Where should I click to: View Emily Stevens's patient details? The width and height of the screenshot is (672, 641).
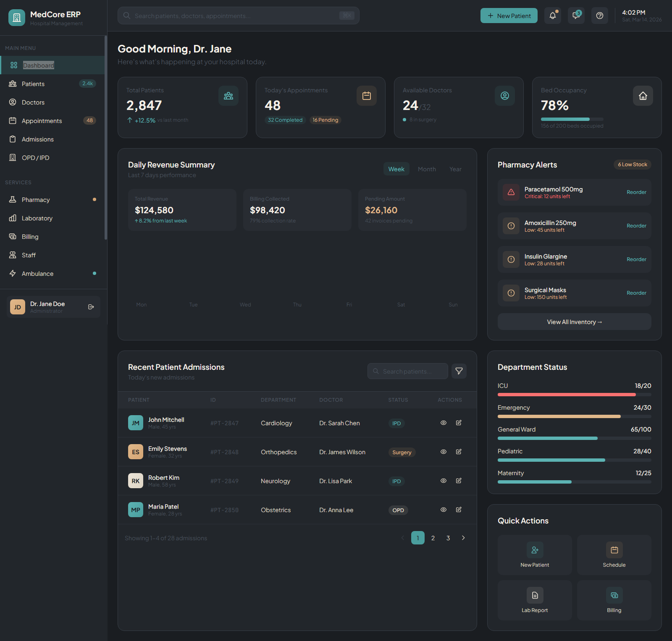point(443,452)
